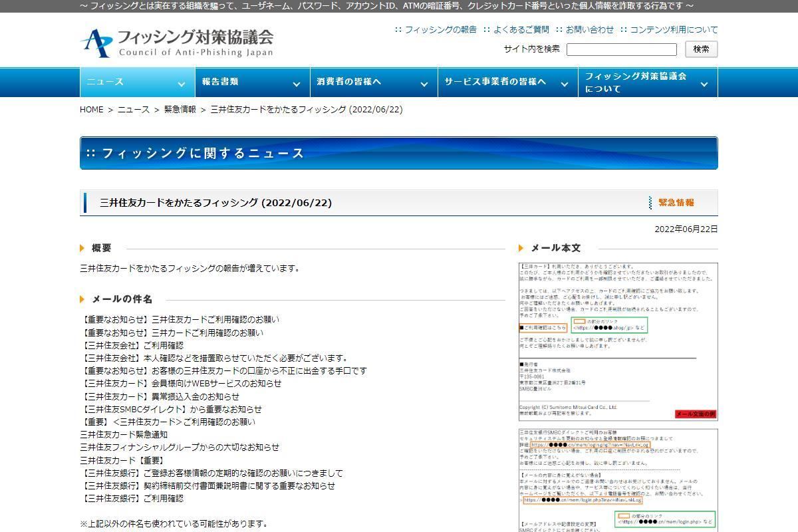This screenshot has height=532, width=798.
Task: Expand the フィッシング対策協議会について menu chevron
Action: tap(704, 84)
